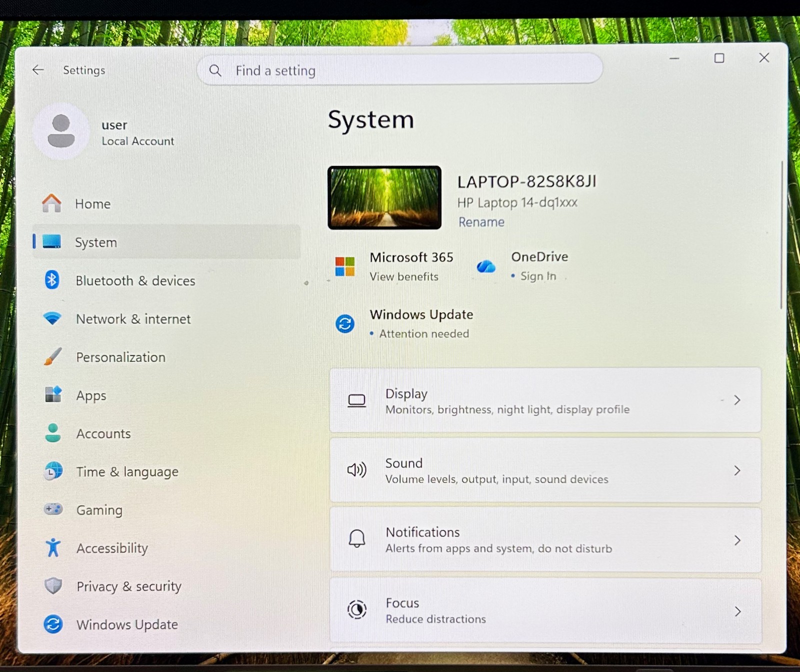Go to Privacy & security

[x=166, y=586]
